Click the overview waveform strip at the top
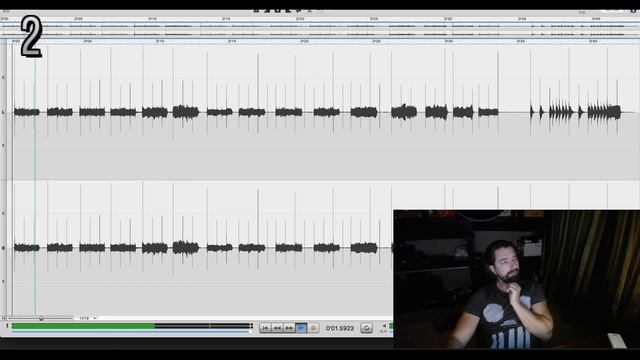Viewport: 640px width, 360px height. 320,30
